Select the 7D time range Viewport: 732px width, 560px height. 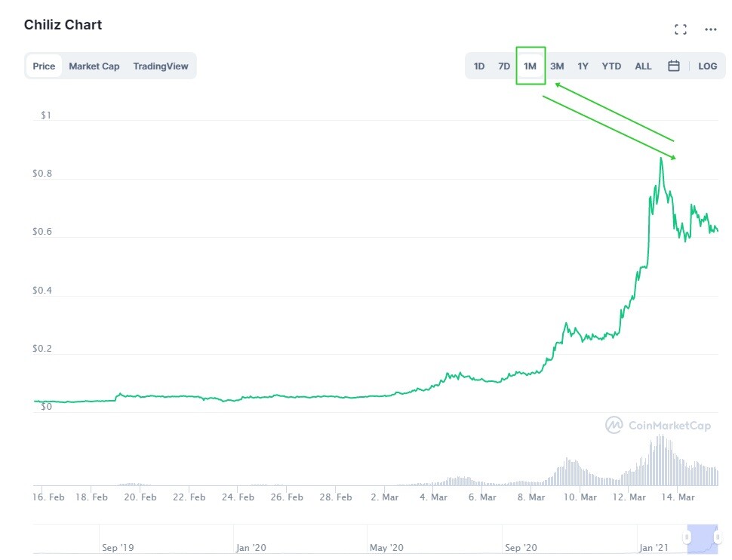[504, 66]
